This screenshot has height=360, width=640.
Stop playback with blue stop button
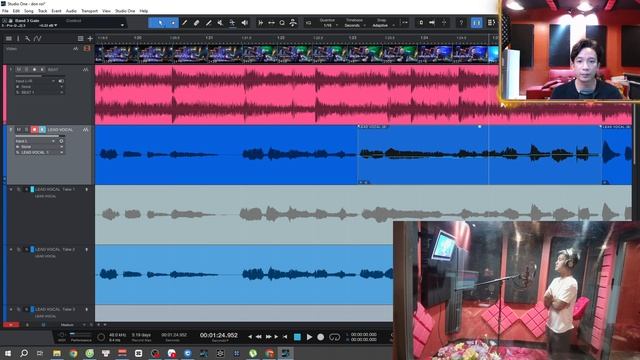(298, 337)
